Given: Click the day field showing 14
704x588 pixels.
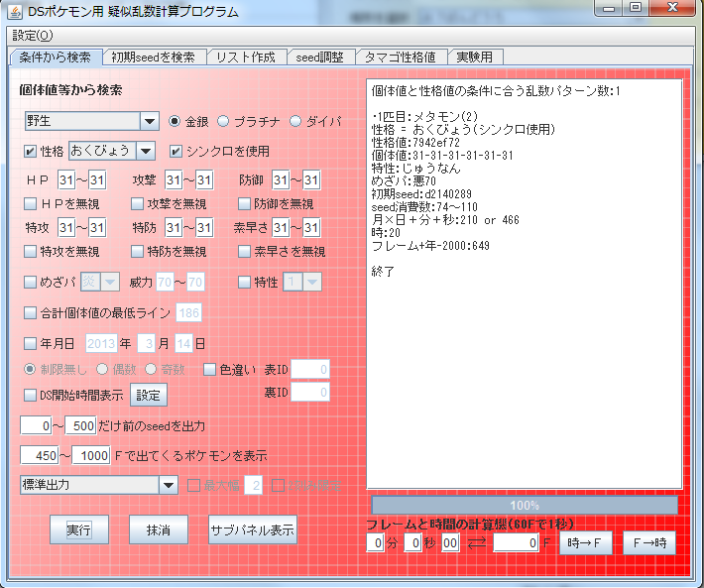Looking at the screenshot, I should tap(183, 343).
